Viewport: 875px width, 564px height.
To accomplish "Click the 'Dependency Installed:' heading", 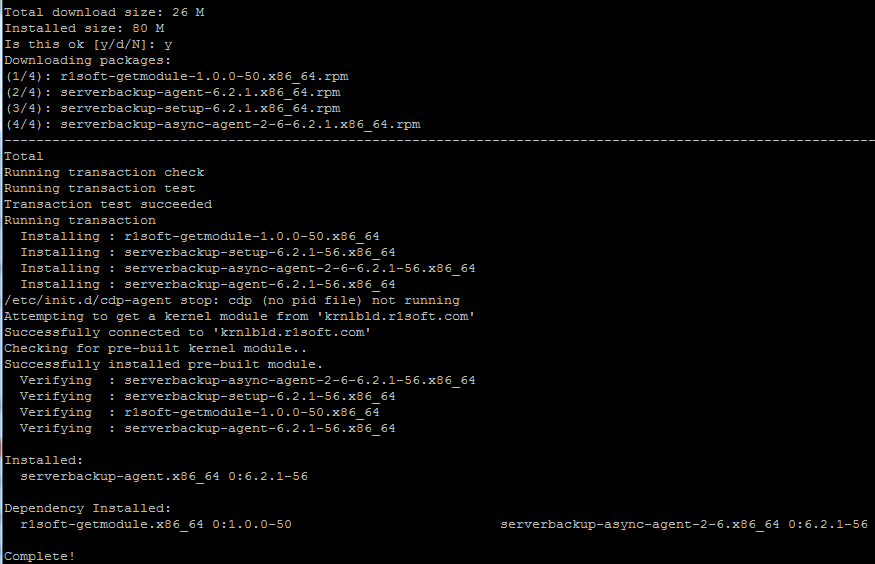I will click(x=88, y=508).
